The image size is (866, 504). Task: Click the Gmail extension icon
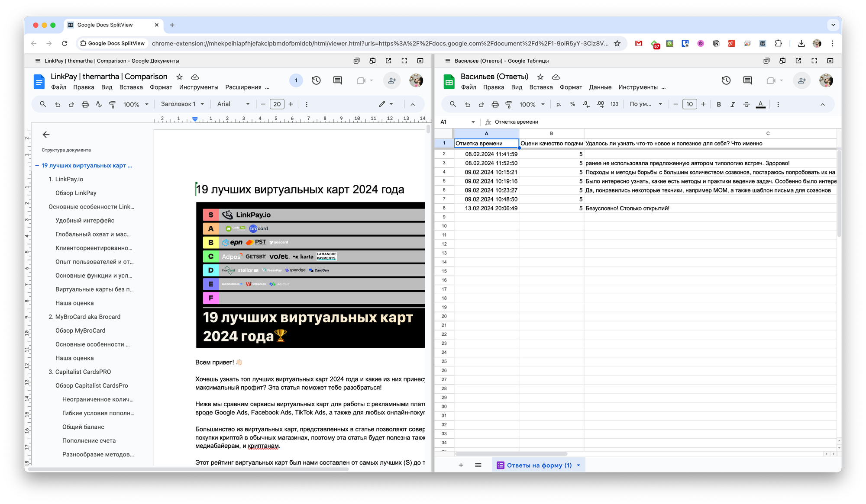[x=639, y=43]
